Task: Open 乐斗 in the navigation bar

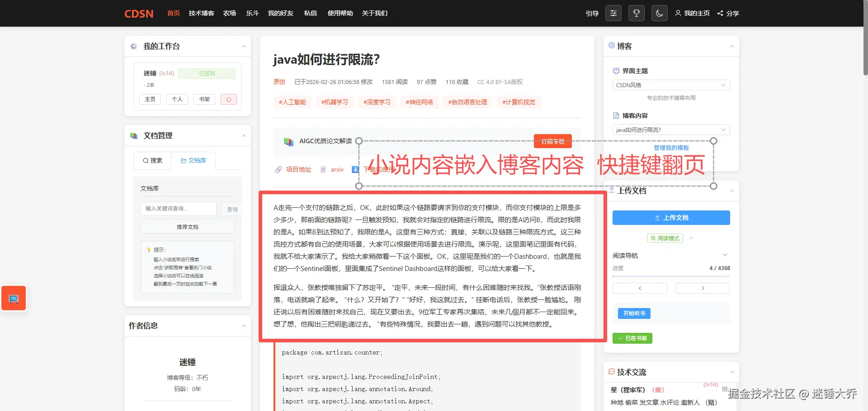Action: pos(252,13)
